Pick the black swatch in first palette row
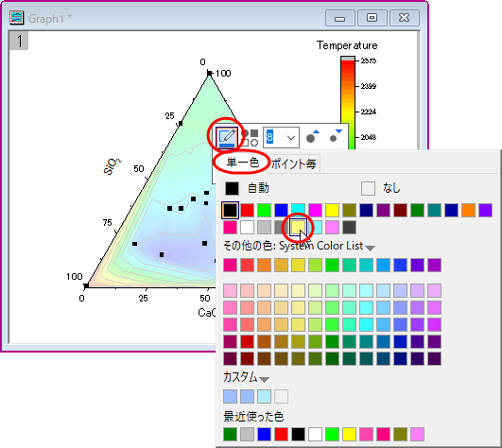This screenshot has height=448, width=502. point(230,210)
